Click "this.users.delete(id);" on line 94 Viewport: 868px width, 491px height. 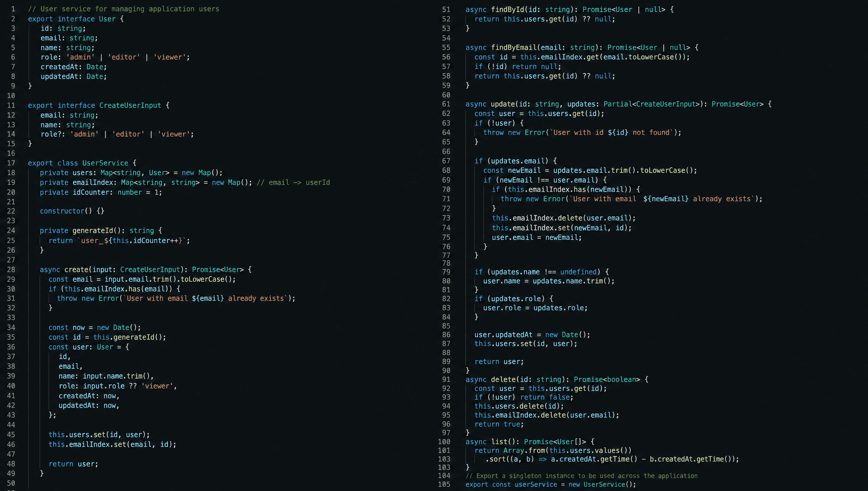[x=519, y=406]
